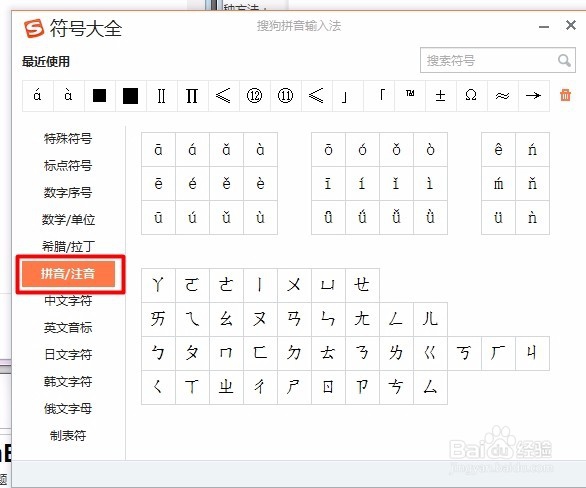Insert ň symbol
The width and height of the screenshot is (586, 488).
coord(533,183)
